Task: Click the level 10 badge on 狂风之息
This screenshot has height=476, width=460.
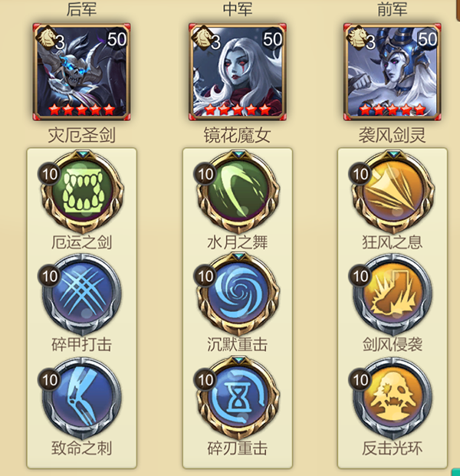Action: (x=360, y=174)
